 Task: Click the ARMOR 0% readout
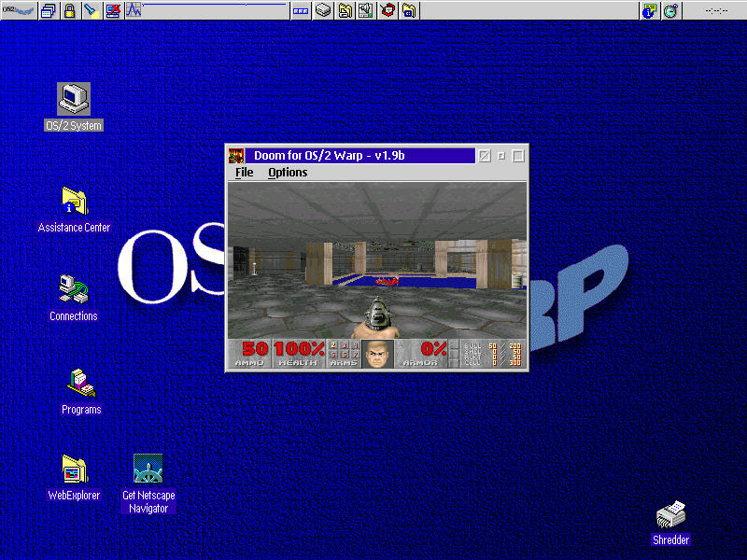422,354
